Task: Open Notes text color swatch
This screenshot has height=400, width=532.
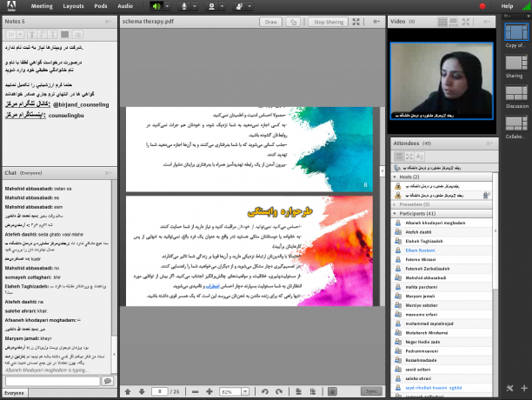Action: 65,35
